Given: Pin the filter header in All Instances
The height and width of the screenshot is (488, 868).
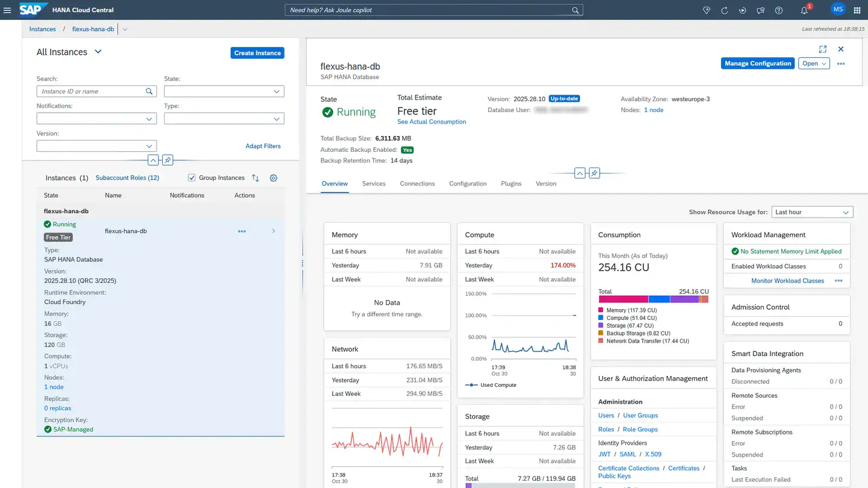Looking at the screenshot, I should (x=168, y=160).
